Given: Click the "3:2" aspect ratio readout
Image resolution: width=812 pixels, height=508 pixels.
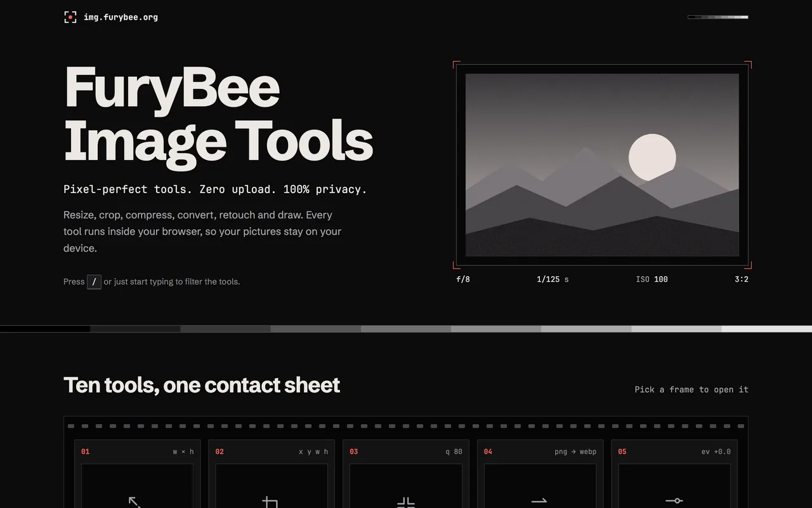Looking at the screenshot, I should pos(742,279).
